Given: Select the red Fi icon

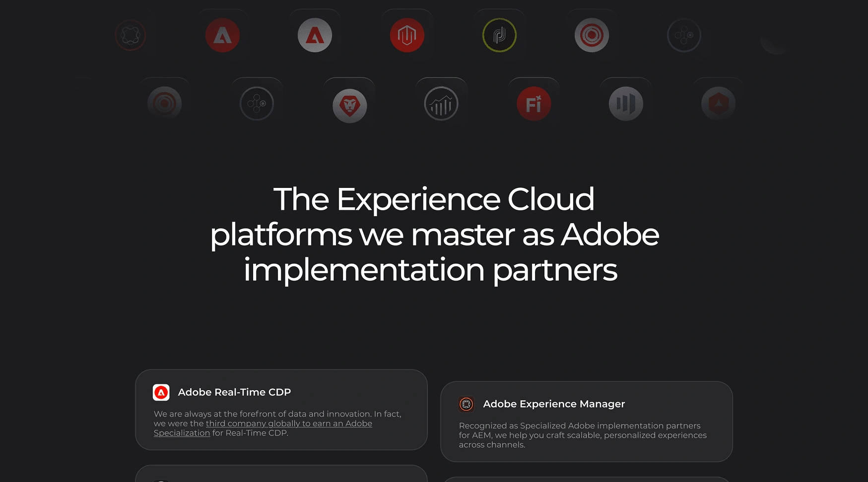Looking at the screenshot, I should 534,104.
